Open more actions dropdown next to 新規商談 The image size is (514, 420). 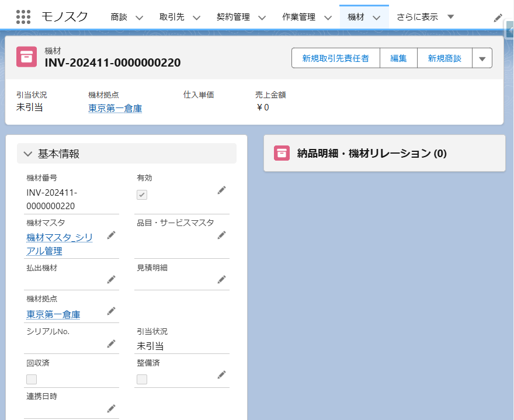tap(482, 58)
